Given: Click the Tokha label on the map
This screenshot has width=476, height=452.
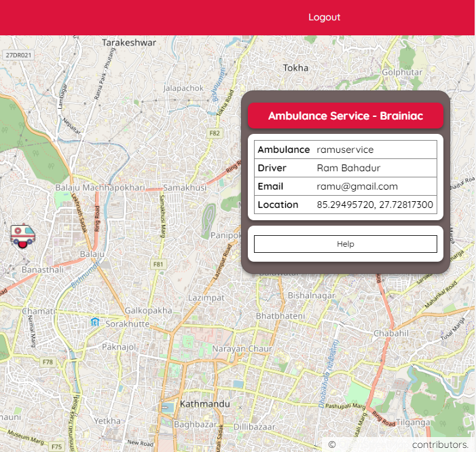Looking at the screenshot, I should tap(295, 68).
